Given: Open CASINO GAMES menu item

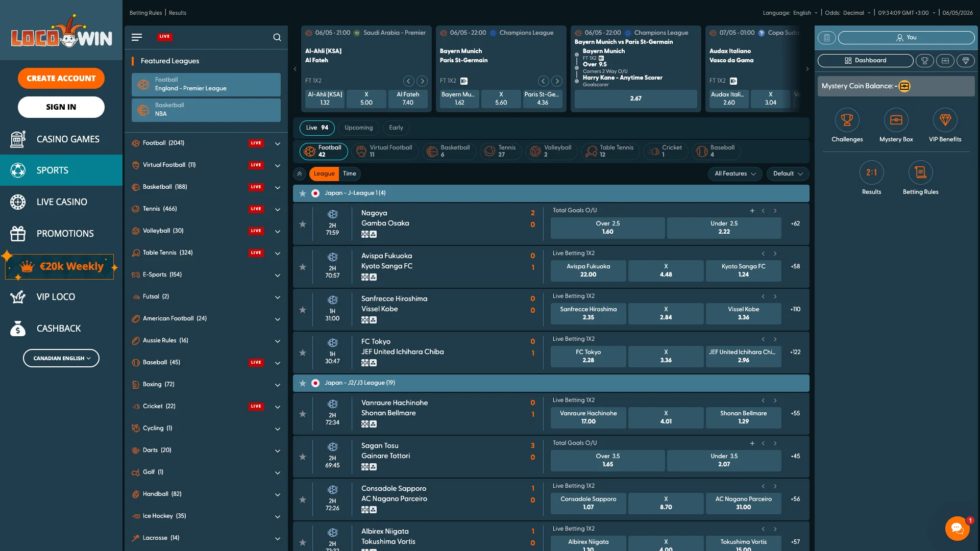Looking at the screenshot, I should (x=61, y=139).
